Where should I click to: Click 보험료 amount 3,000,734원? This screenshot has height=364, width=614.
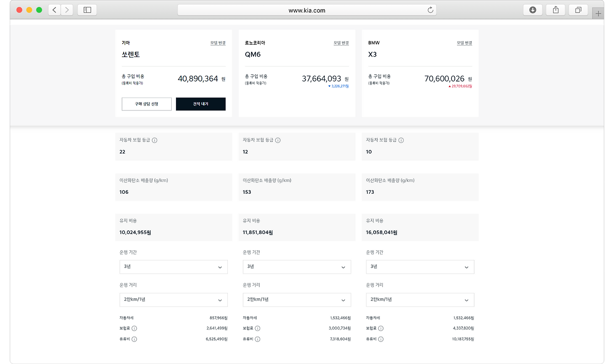(x=340, y=329)
